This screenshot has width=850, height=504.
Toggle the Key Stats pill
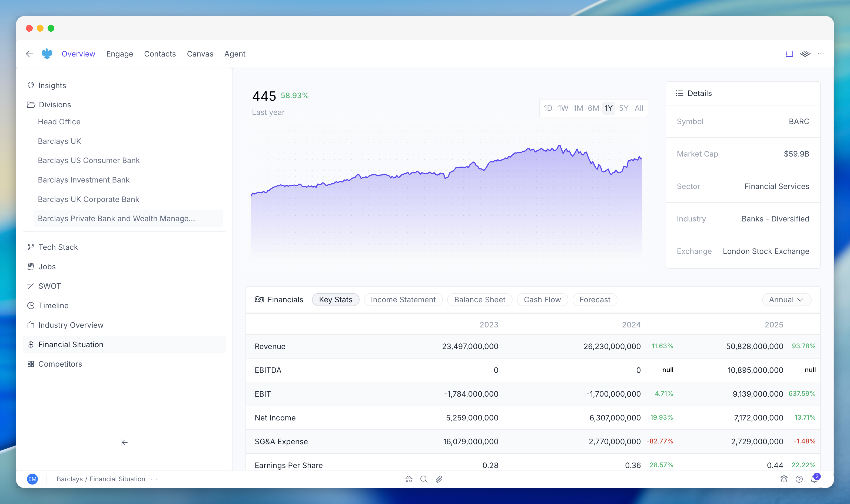336,300
